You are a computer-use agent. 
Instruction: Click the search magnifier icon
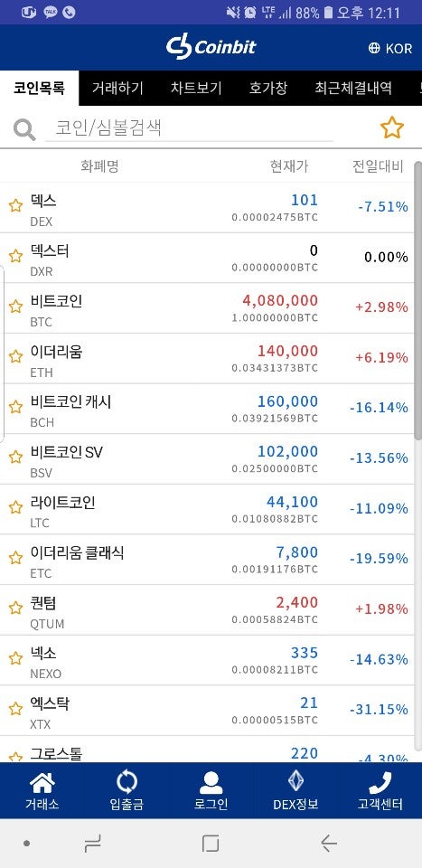tap(24, 130)
